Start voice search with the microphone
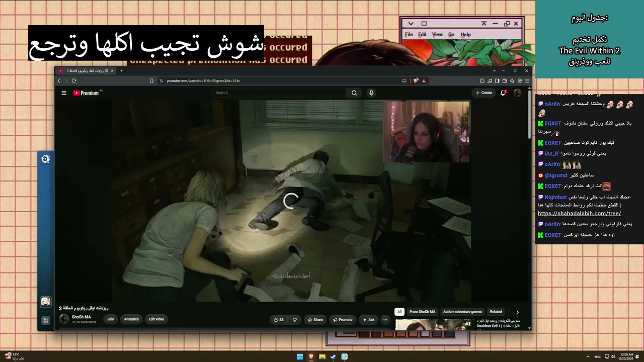 click(x=371, y=93)
